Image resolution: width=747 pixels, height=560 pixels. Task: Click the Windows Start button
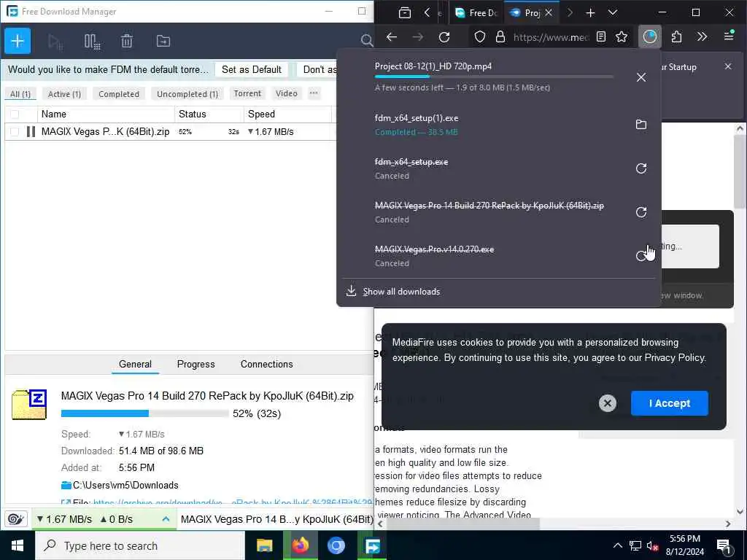coord(18,545)
